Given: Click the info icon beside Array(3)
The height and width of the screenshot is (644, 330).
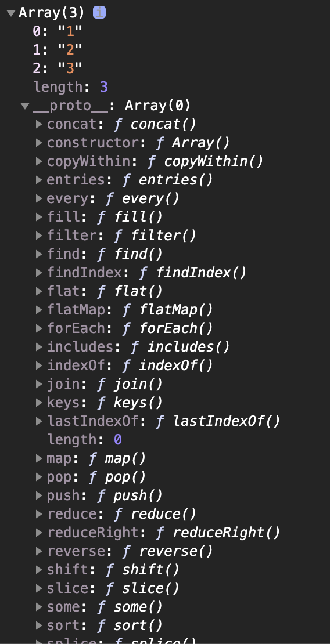Looking at the screenshot, I should click(x=99, y=13).
